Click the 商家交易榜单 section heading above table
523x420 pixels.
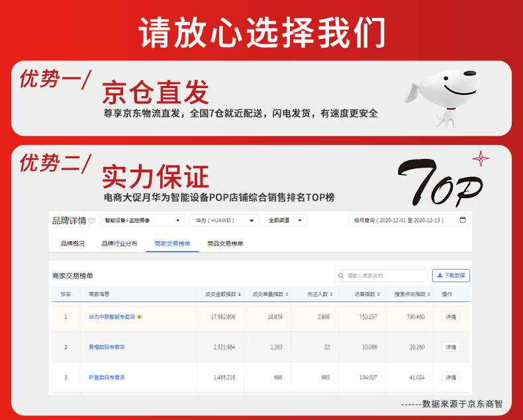pos(72,276)
